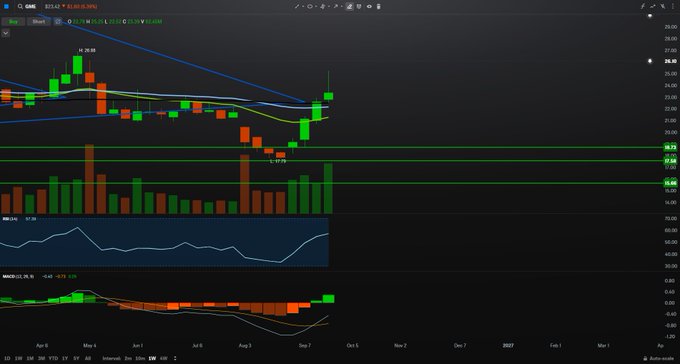Click the indicators function icon top right

643,7
